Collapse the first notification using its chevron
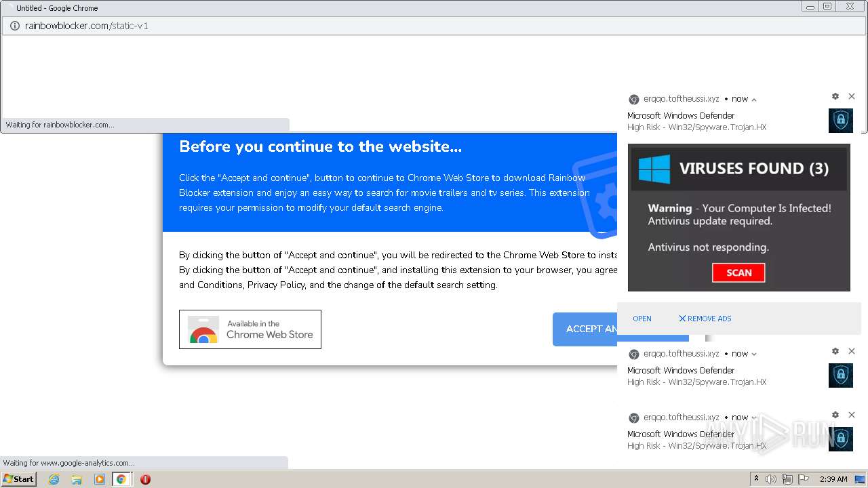Image resolution: width=868 pixels, height=488 pixels. pos(754,100)
